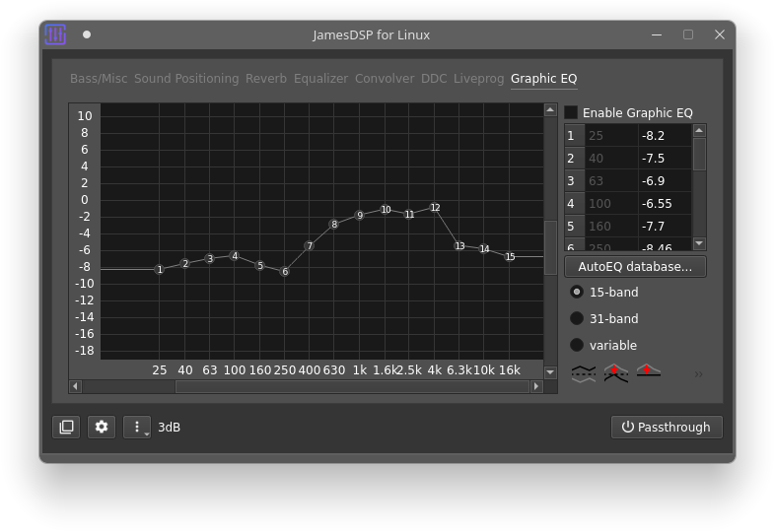Select EQ node 12 on the graph

pyautogui.click(x=435, y=208)
